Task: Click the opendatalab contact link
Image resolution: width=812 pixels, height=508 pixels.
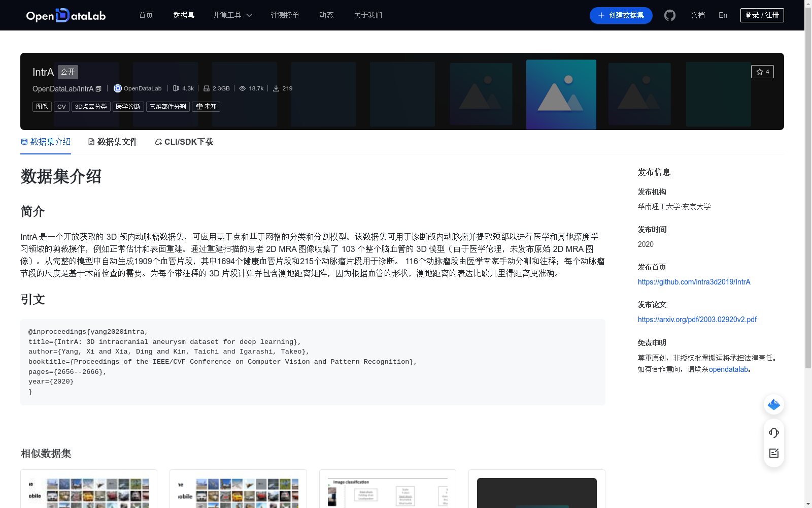Action: (x=728, y=369)
